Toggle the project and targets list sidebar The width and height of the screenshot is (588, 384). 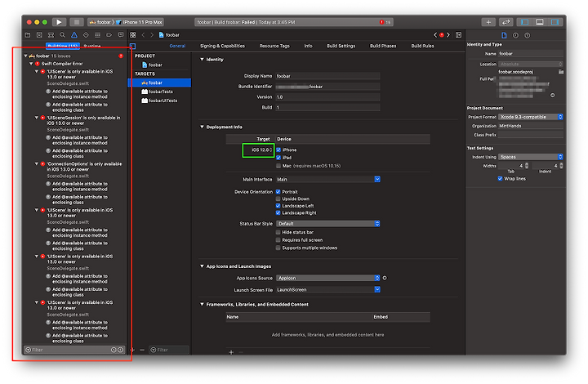133,46
